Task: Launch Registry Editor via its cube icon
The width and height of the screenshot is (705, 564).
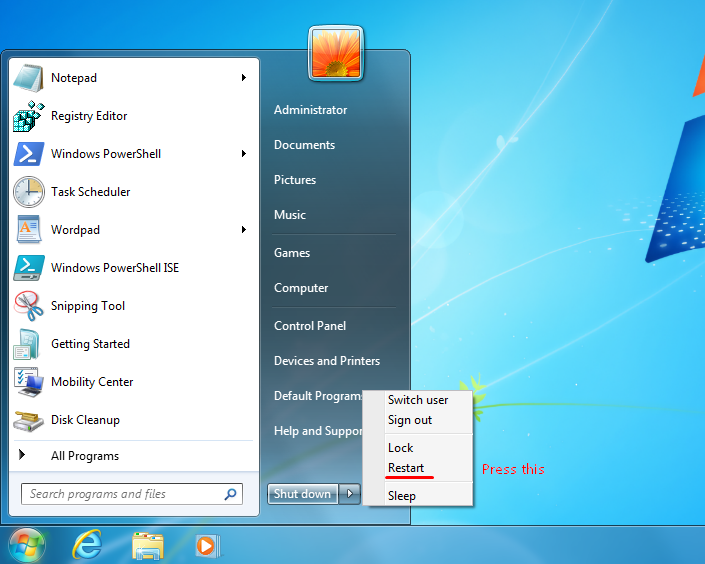Action: (x=28, y=116)
